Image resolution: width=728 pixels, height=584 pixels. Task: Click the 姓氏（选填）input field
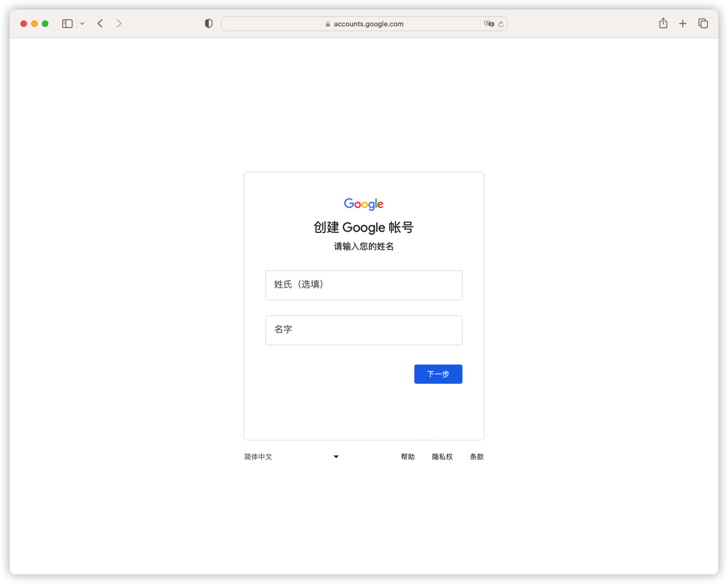pos(364,285)
